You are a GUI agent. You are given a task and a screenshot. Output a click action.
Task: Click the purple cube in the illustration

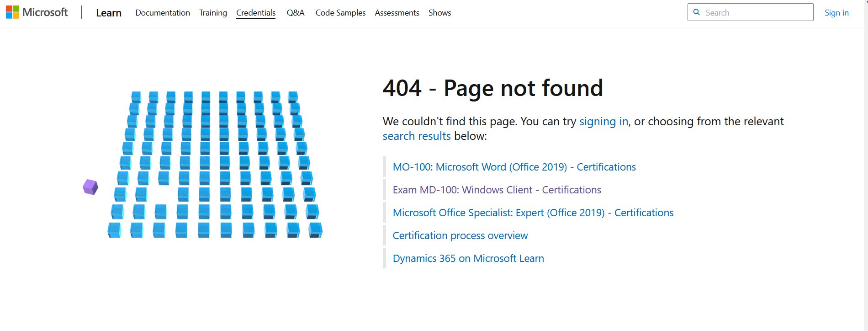point(90,187)
